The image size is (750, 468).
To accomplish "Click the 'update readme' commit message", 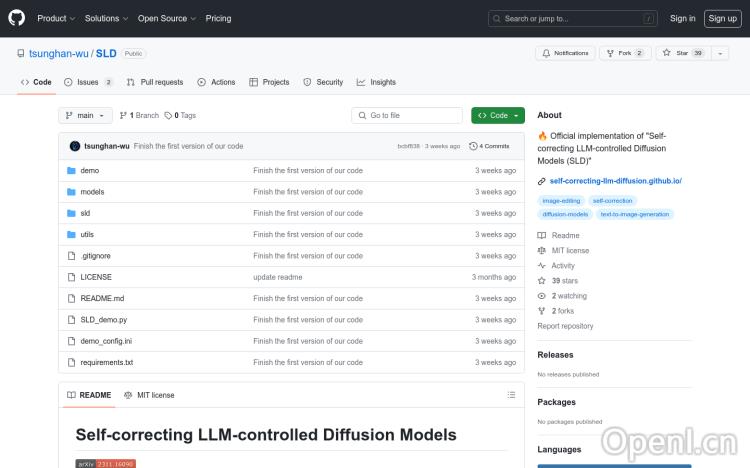I will point(277,277).
